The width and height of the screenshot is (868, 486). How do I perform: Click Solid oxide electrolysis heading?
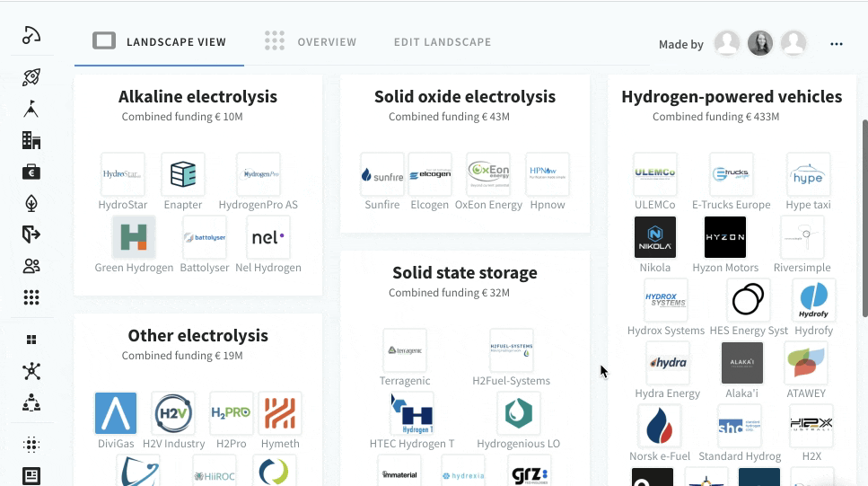[x=465, y=96]
